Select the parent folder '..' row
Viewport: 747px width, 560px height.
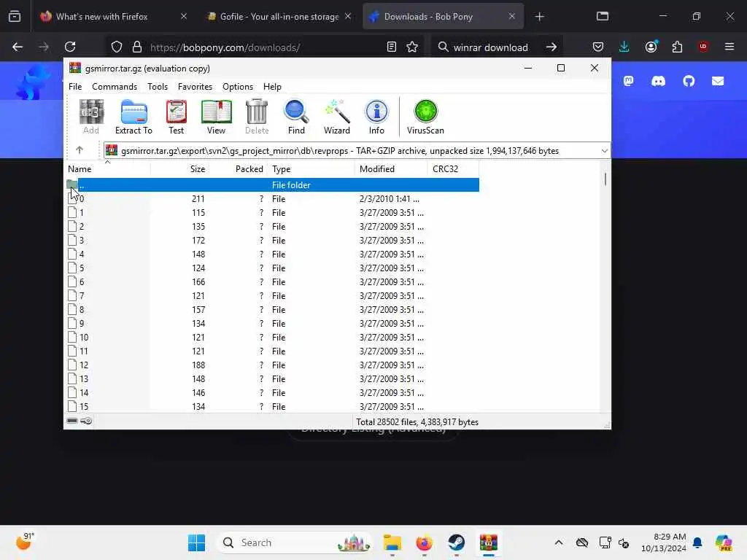pos(272,184)
